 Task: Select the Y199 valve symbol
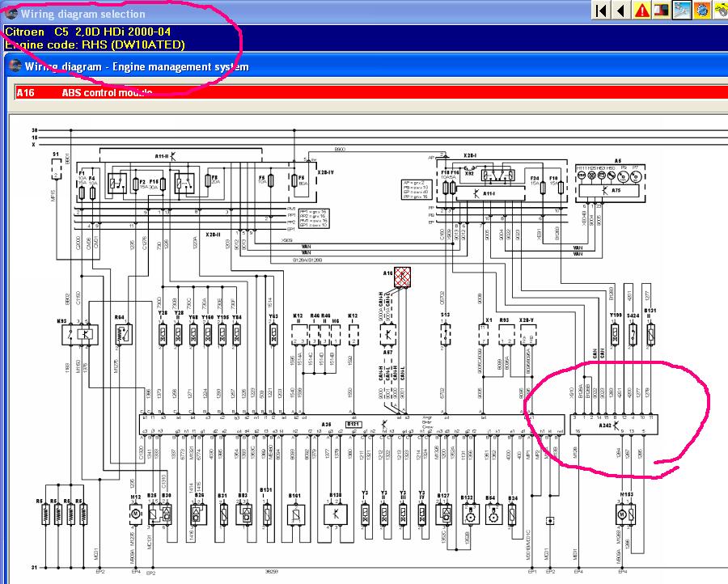615,333
